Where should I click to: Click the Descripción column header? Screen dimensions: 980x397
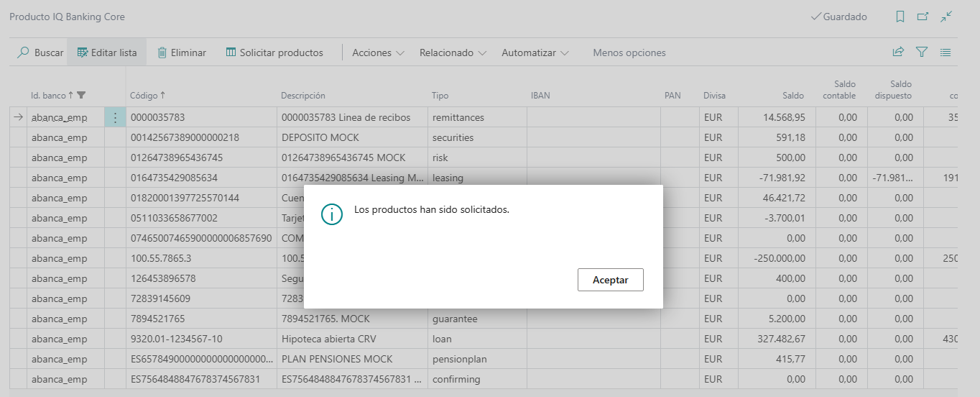pos(302,95)
